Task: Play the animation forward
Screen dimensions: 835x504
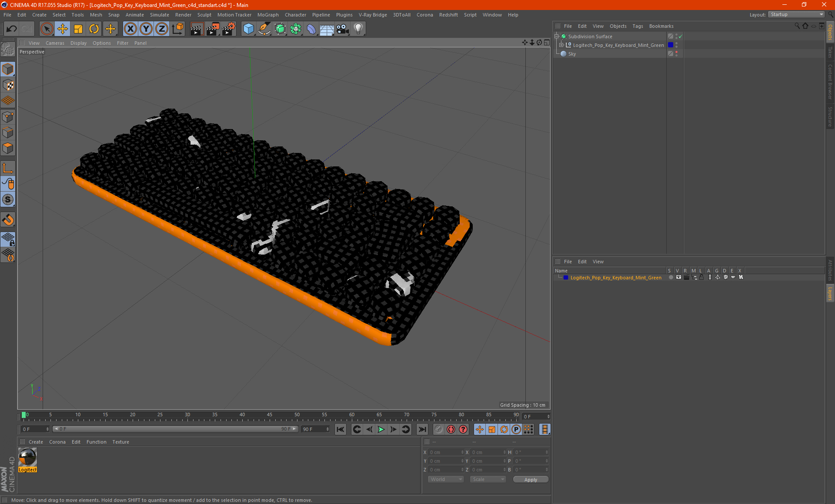Action: coord(381,429)
